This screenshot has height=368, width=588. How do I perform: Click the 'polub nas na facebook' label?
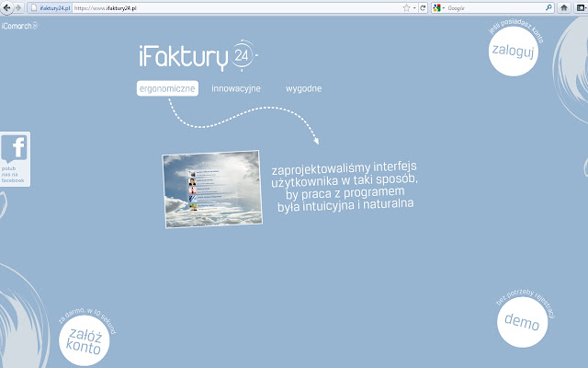(12, 175)
